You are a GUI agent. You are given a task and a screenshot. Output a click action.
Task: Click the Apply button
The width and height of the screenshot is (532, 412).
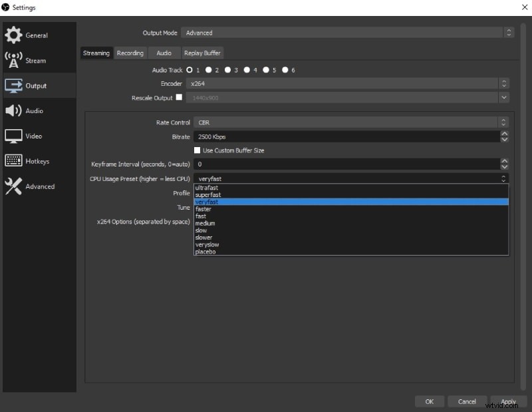[x=509, y=401]
